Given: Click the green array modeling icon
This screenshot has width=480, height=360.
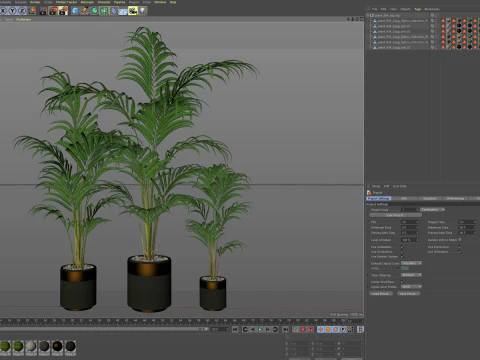Looking at the screenshot, I should 104,11.
